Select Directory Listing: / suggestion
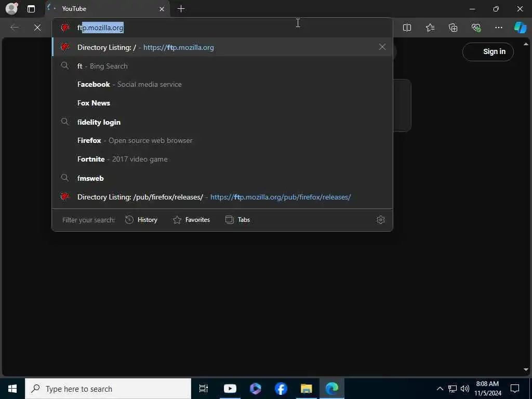This screenshot has height=399, width=532. pyautogui.click(x=222, y=47)
